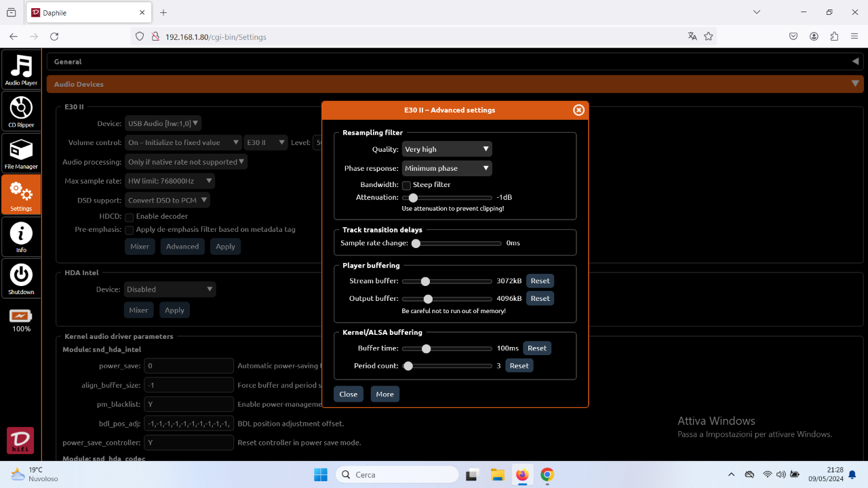Click the translate page icon in address bar
Viewport: 868px width, 488px height.
tap(692, 37)
